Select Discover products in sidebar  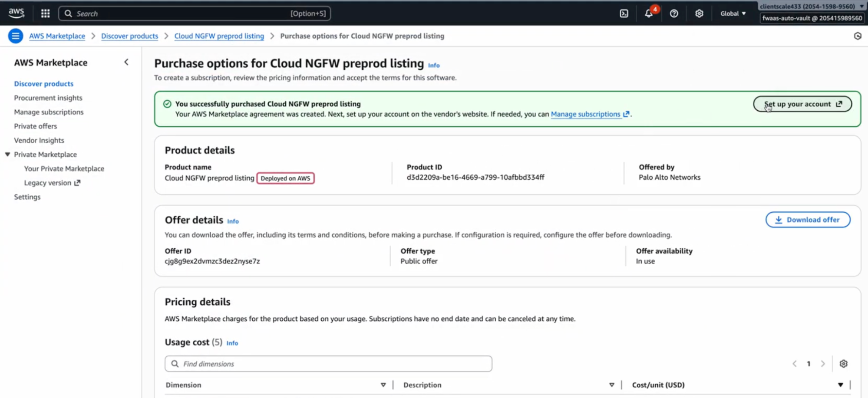point(44,84)
